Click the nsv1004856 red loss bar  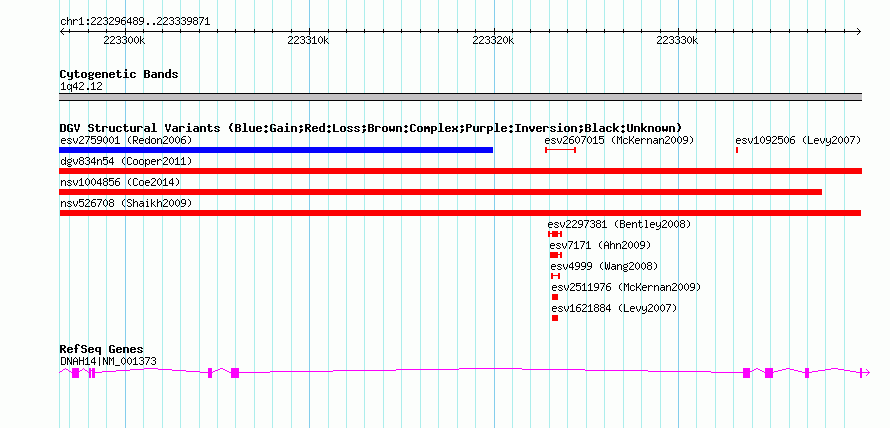click(x=440, y=192)
